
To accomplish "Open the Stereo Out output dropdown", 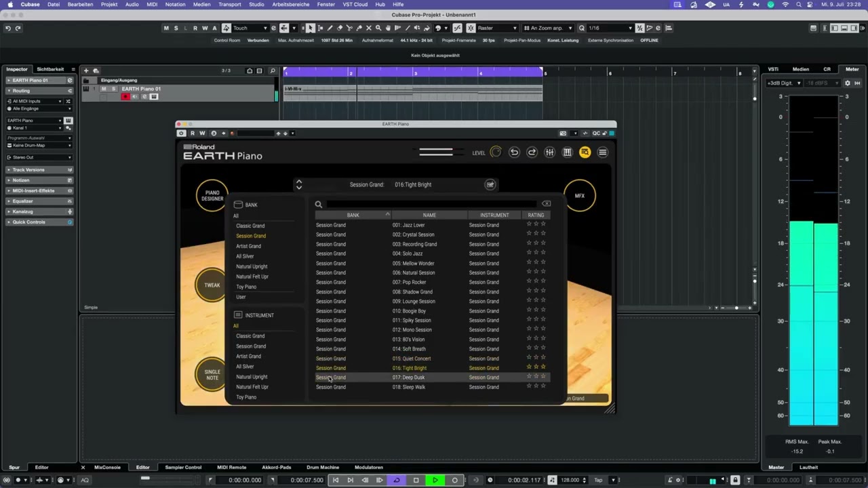I will click(39, 157).
